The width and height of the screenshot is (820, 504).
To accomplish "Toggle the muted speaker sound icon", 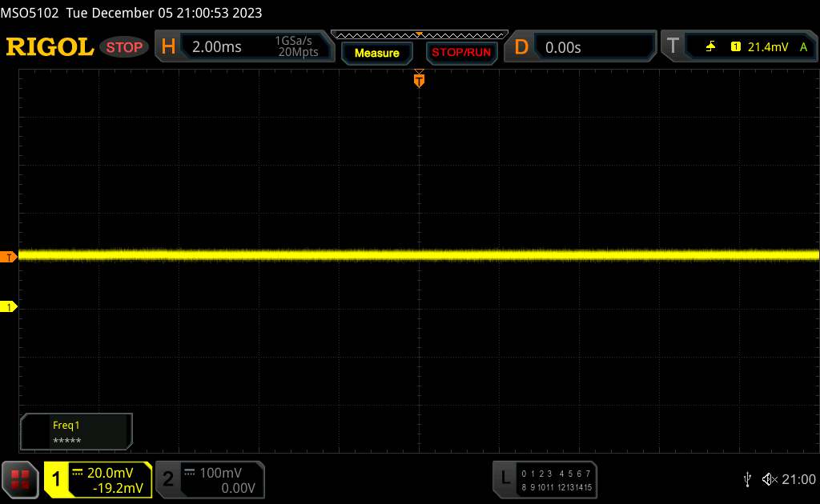I will 770,479.
